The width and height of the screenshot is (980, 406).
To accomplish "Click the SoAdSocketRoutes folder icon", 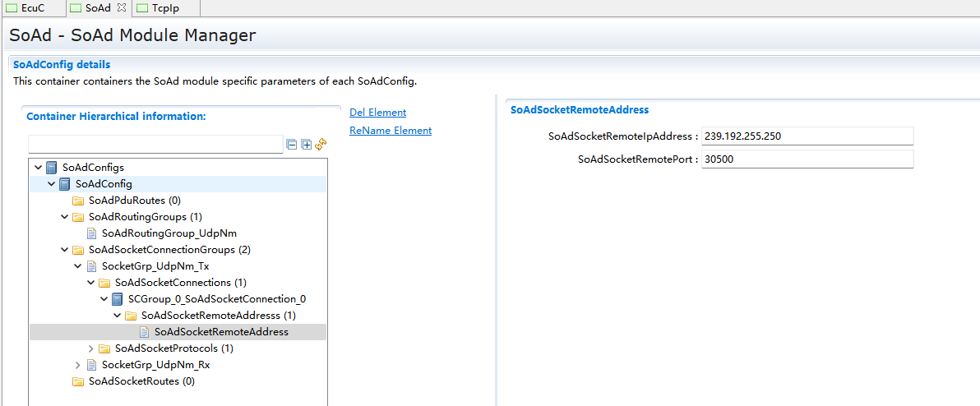I will 78,381.
